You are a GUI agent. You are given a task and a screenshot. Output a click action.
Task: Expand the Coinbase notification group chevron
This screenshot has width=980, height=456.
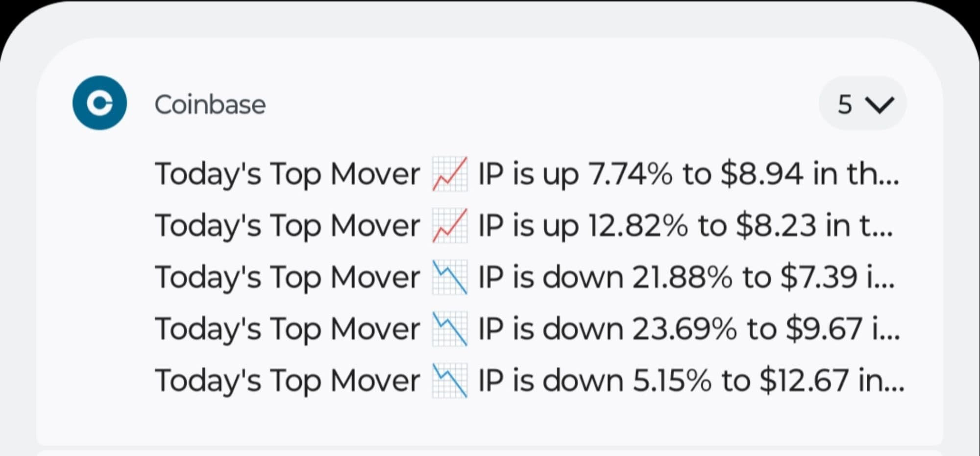pos(880,104)
